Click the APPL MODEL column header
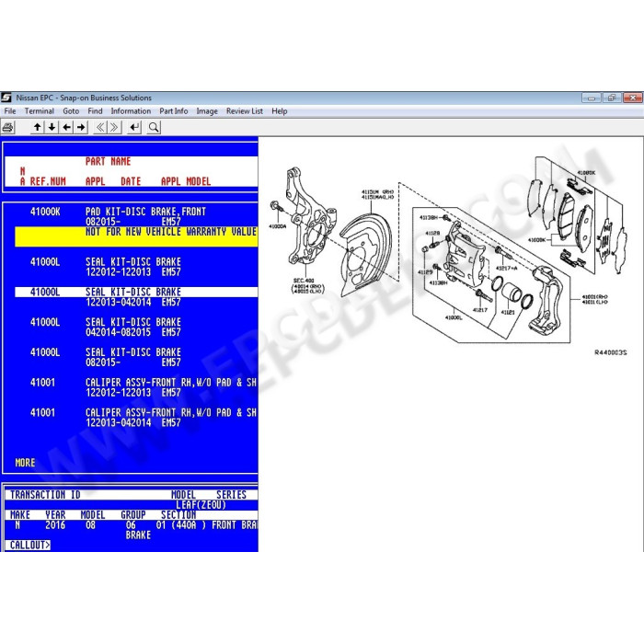 point(186,181)
